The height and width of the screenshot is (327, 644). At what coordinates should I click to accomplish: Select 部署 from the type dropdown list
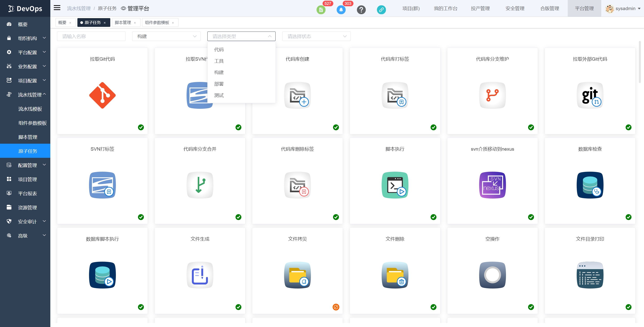[219, 84]
